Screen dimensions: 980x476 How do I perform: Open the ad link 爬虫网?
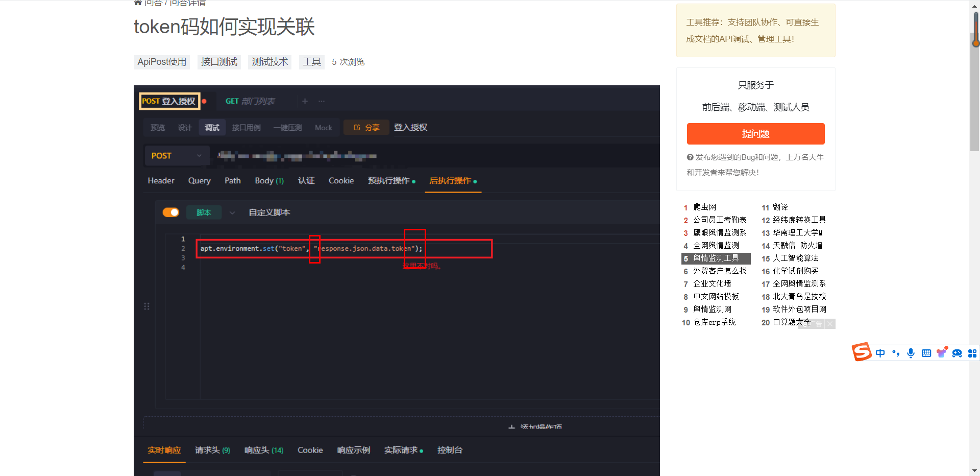(704, 207)
